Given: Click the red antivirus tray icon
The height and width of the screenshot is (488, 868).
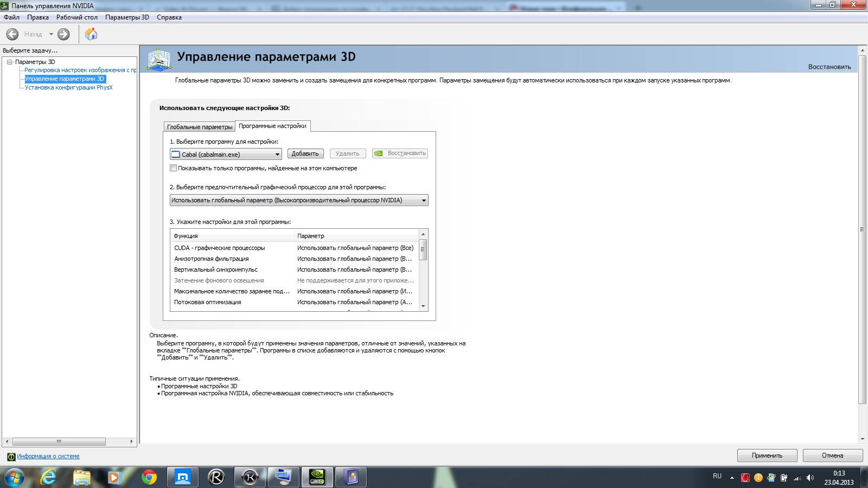Looking at the screenshot, I should tap(745, 478).
